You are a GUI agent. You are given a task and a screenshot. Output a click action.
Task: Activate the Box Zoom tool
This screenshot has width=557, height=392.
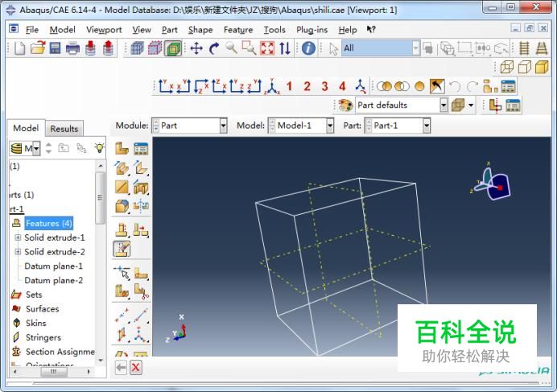pos(249,48)
